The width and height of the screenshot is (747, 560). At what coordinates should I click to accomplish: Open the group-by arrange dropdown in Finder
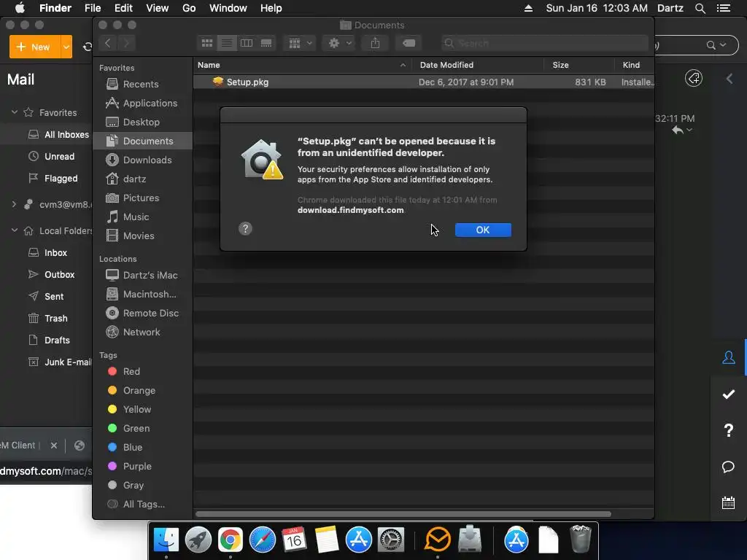click(x=300, y=43)
